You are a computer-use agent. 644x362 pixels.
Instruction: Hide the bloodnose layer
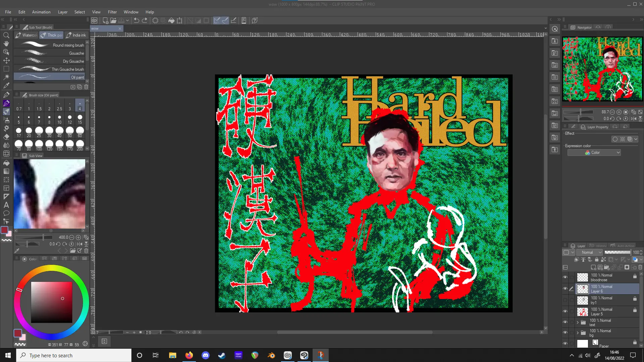[x=565, y=277]
